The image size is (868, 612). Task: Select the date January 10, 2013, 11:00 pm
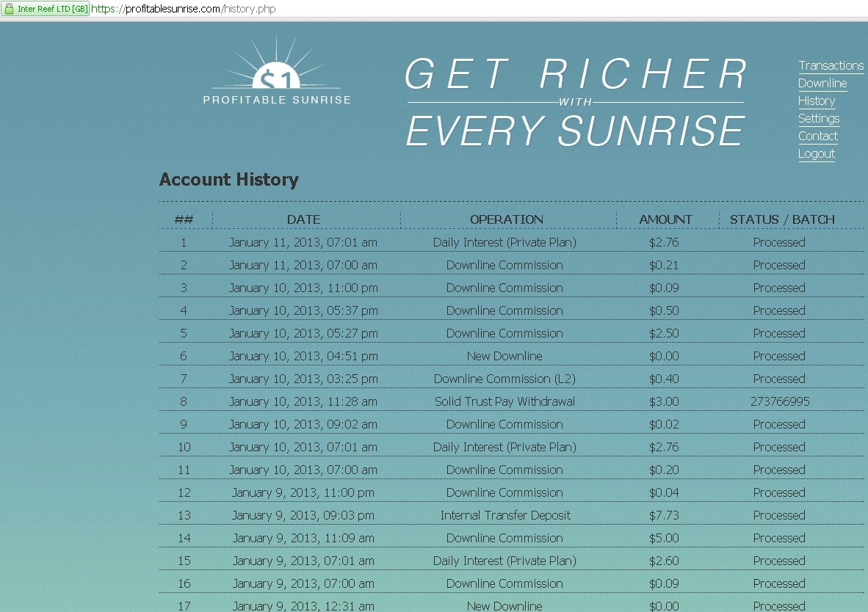tap(303, 288)
